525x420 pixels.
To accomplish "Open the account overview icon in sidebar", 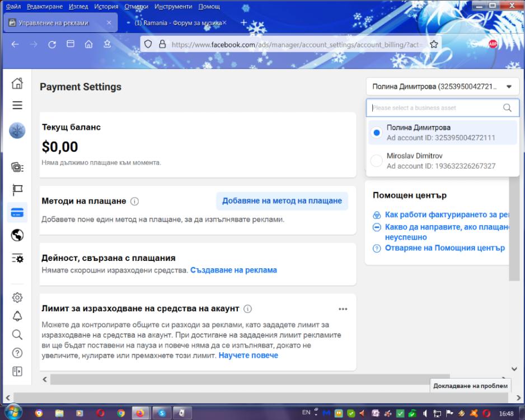I will [x=17, y=167].
